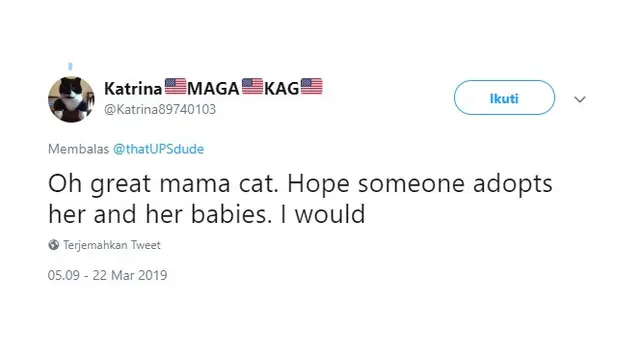Open the @thatUPSdude profile link
Screen dimensions: 640x360
[x=158, y=149]
